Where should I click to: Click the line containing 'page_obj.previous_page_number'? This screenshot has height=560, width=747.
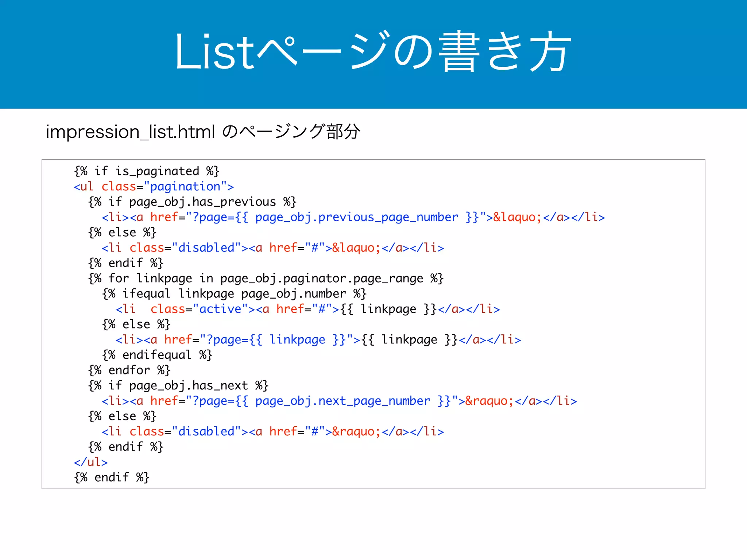[x=353, y=217]
